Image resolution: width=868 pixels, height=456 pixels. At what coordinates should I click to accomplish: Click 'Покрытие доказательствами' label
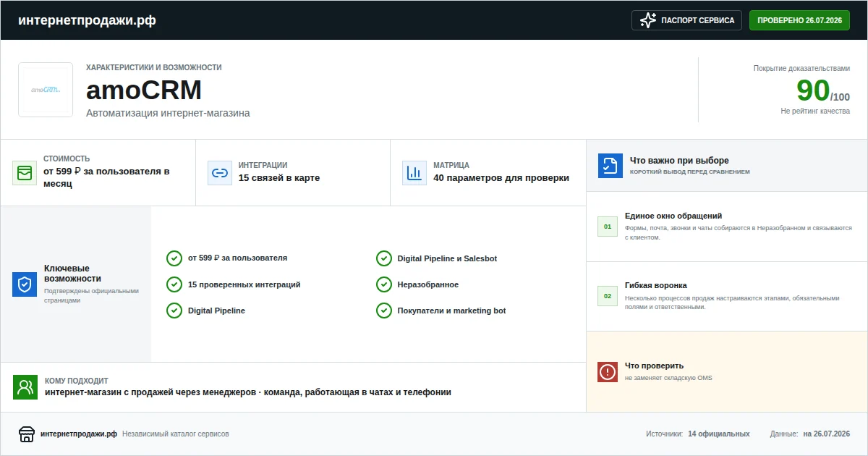tap(801, 69)
